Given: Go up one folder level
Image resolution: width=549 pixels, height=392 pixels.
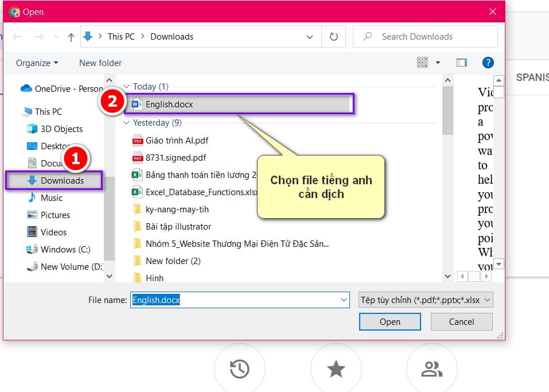Looking at the screenshot, I should pos(71,37).
